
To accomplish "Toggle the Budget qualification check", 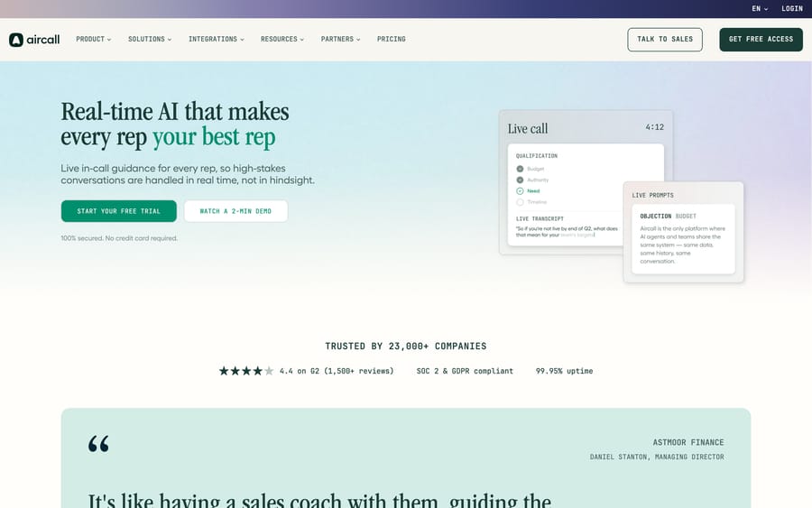I will point(520,169).
